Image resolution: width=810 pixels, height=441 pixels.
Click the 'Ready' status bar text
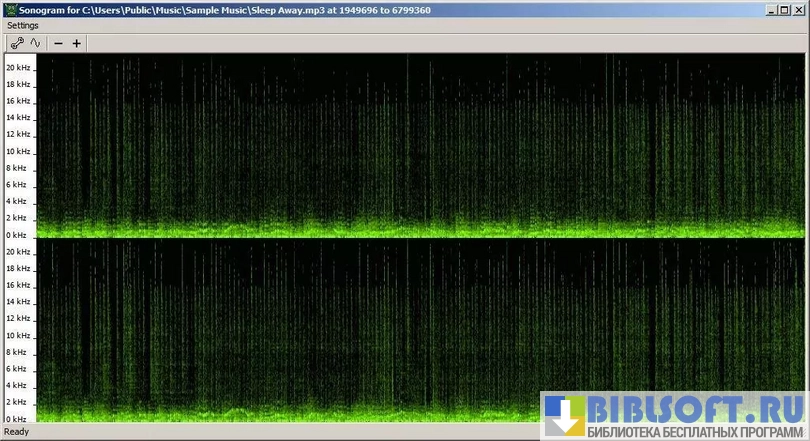tap(17, 432)
